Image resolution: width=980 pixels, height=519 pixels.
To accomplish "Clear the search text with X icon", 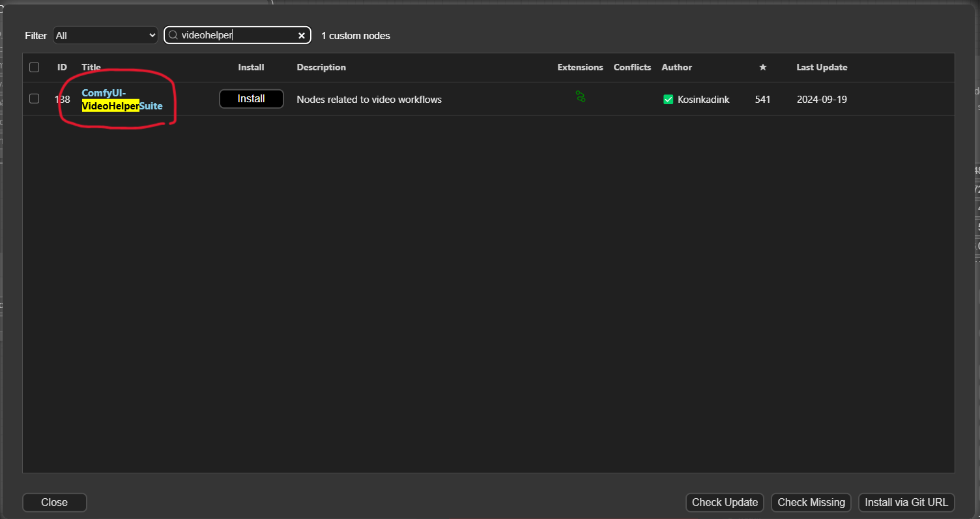I will pos(302,36).
